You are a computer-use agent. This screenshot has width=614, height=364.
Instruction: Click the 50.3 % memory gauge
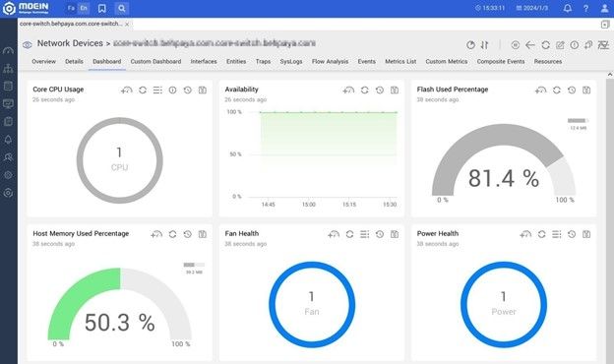(x=119, y=305)
